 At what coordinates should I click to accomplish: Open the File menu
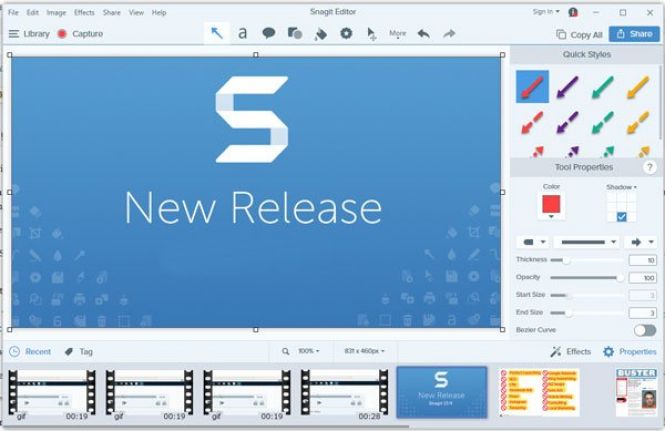pos(13,13)
